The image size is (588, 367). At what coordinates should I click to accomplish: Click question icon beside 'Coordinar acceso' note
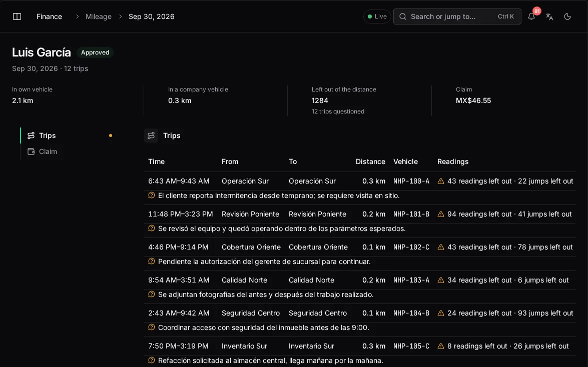[x=152, y=327]
